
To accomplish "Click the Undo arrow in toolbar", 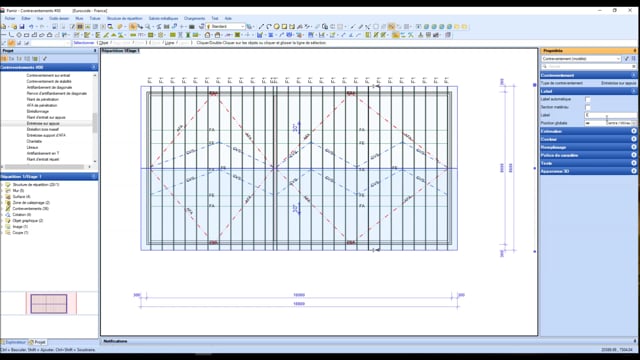I will [x=31, y=27].
